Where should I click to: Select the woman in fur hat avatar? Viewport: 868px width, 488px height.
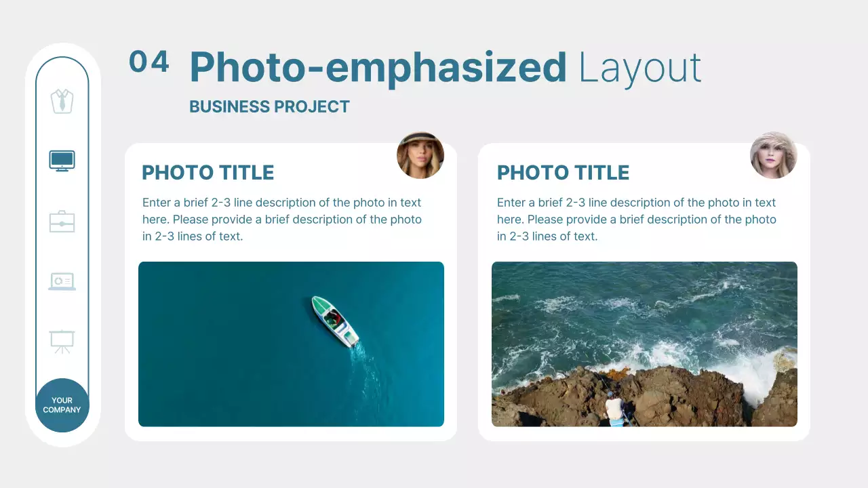coord(774,155)
